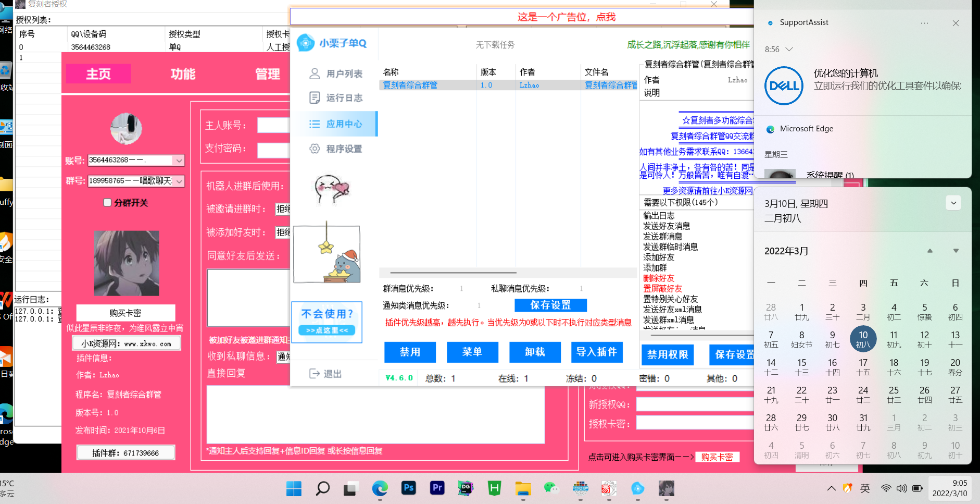The width and height of the screenshot is (980, 504).
Task: Launch Premiere Pro from the taskbar
Action: [x=437, y=488]
